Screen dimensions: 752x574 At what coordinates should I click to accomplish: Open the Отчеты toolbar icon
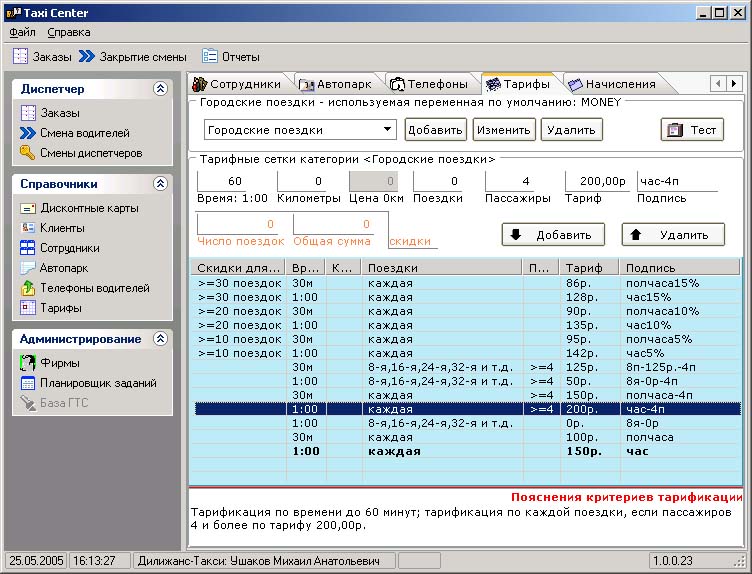(x=210, y=57)
